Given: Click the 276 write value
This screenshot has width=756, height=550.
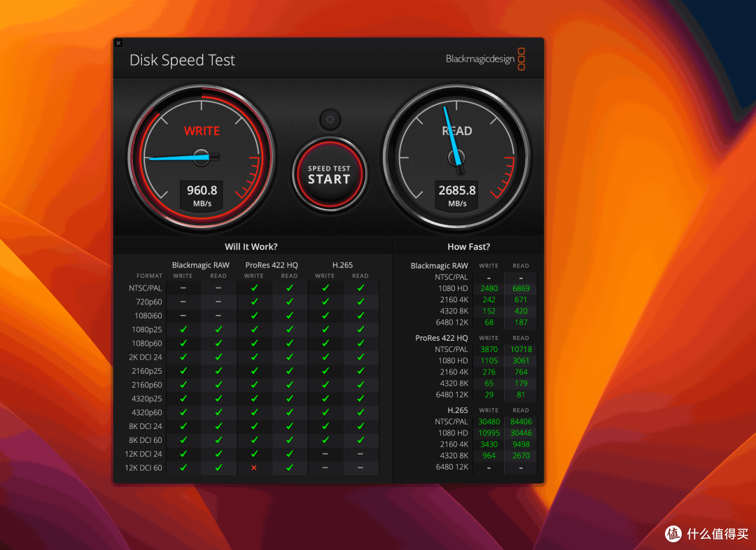Looking at the screenshot, I should coord(489,372).
